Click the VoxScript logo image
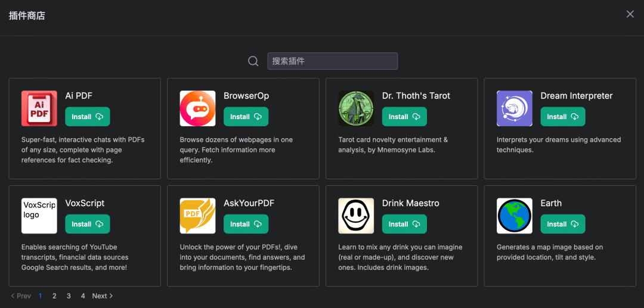The image size is (644, 308). (x=39, y=216)
